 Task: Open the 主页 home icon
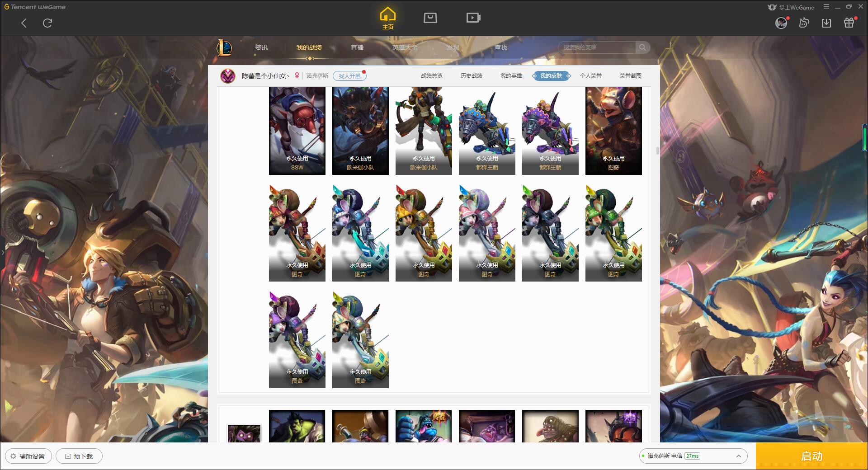[387, 19]
